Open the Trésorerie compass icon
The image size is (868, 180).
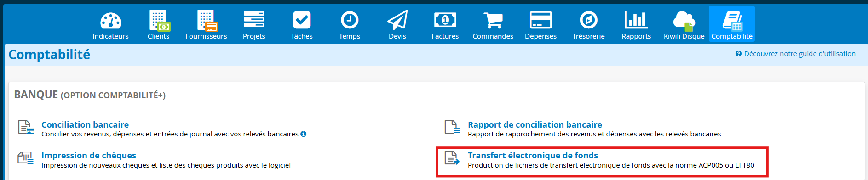click(x=589, y=20)
